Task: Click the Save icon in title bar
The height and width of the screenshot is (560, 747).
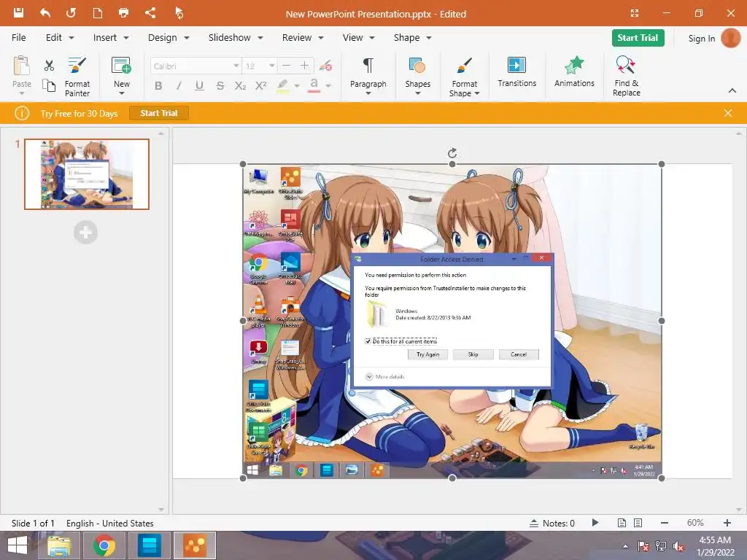Action: click(18, 13)
